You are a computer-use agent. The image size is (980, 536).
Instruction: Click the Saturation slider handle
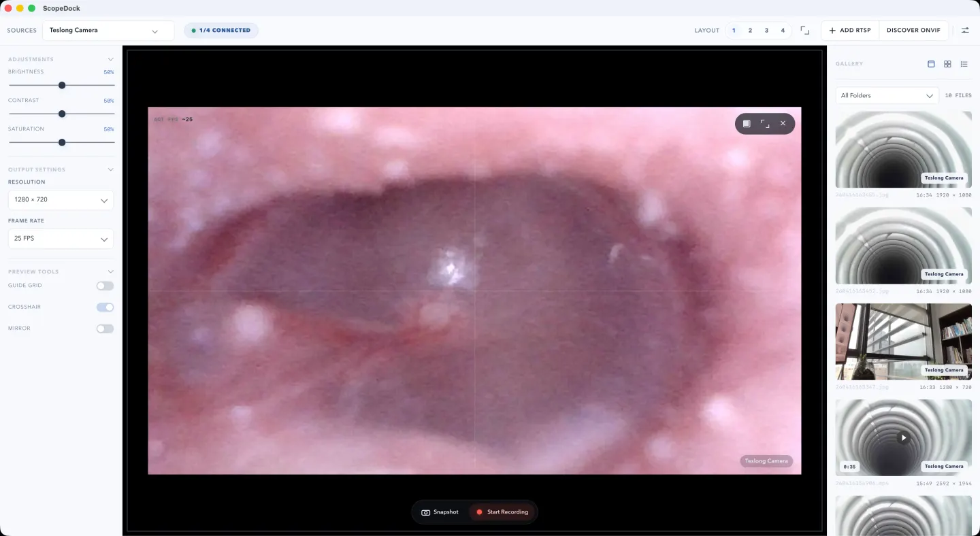tap(62, 143)
